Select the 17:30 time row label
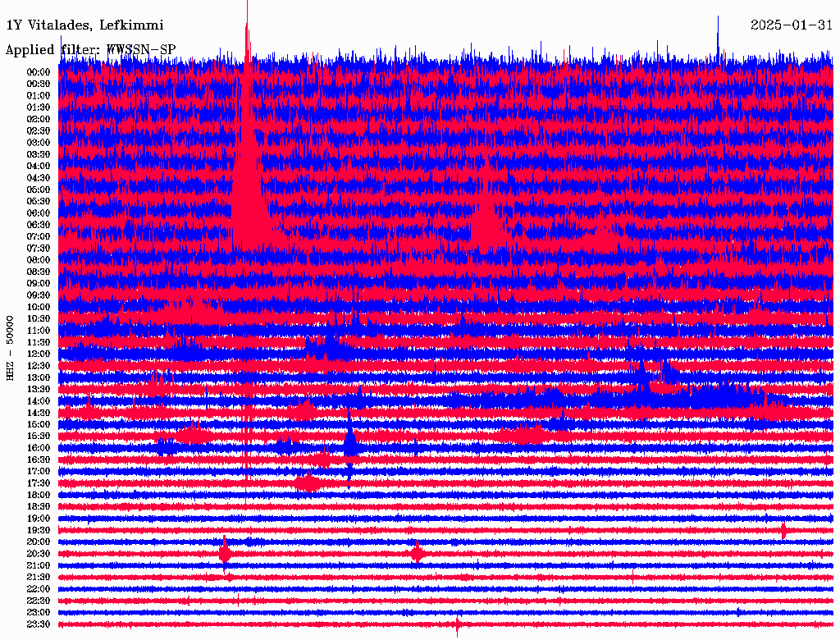The height and width of the screenshot is (640, 840). [39, 483]
